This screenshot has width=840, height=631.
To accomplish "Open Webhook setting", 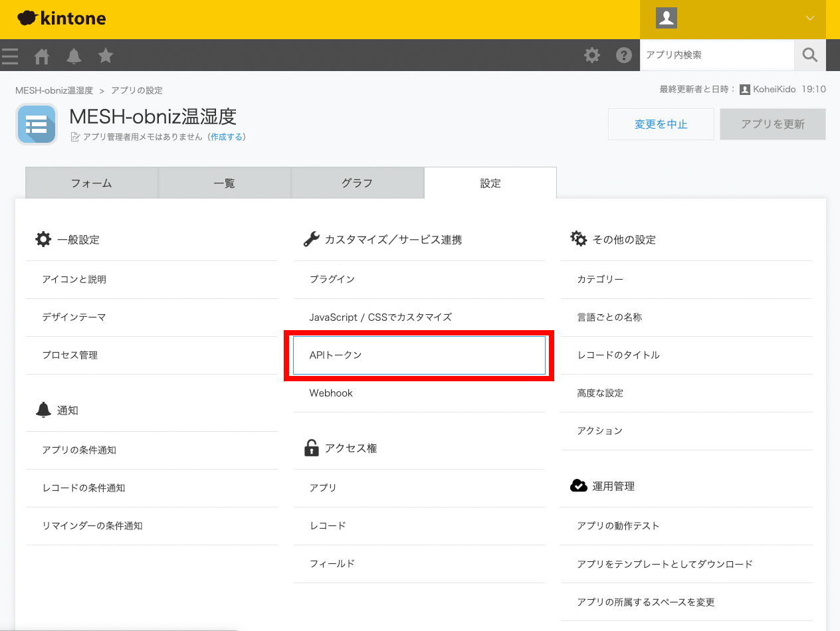I will pos(419,393).
